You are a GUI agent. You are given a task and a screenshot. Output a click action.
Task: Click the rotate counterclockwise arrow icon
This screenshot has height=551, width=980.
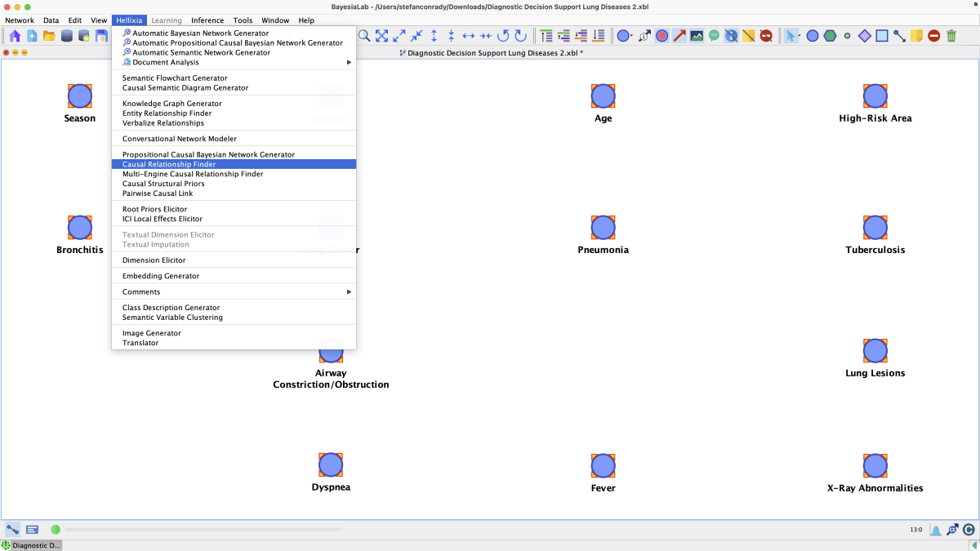click(503, 36)
